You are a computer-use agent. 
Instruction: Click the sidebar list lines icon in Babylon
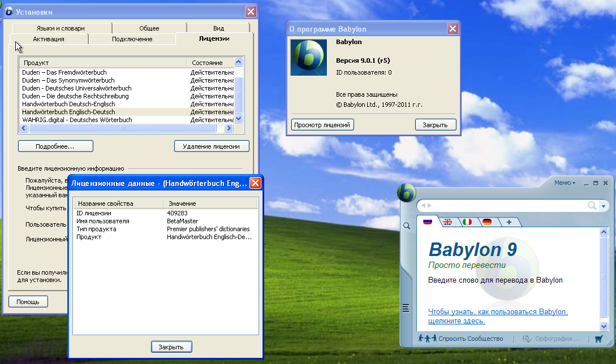406,308
